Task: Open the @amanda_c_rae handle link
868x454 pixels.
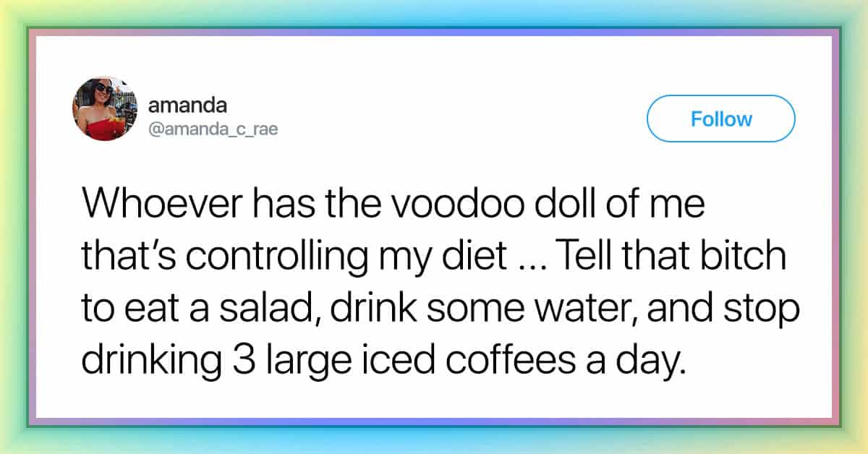Action: [213, 129]
